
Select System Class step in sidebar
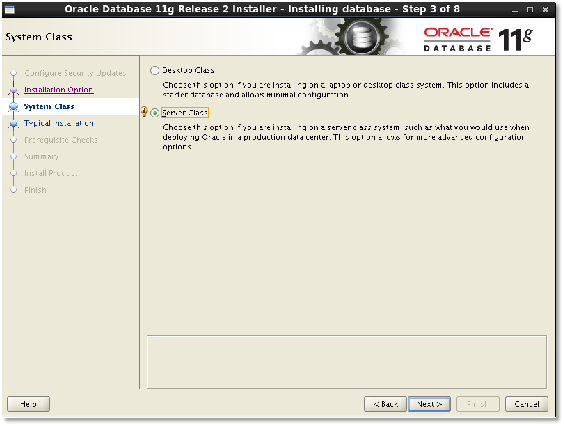[49, 106]
